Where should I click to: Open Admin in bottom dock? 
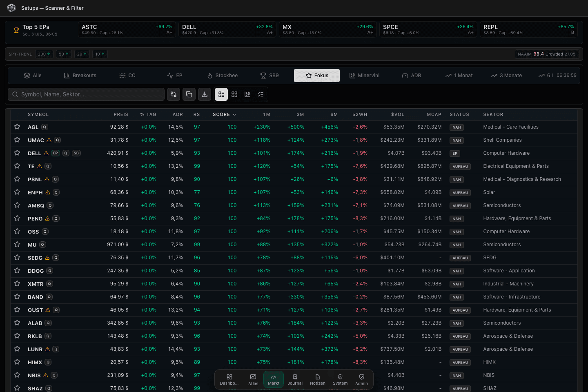361,379
